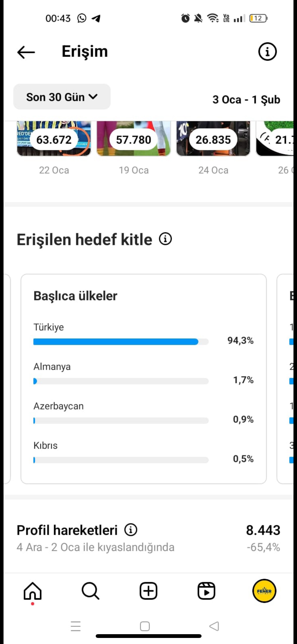Open the post thumbnail with 63.672 reach
The height and width of the screenshot is (644, 297).
[x=54, y=139]
